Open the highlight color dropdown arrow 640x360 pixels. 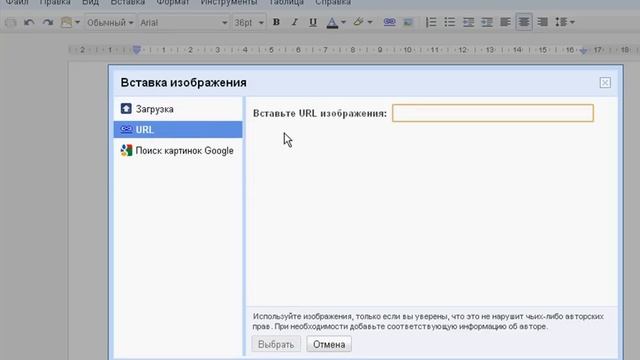click(x=370, y=22)
